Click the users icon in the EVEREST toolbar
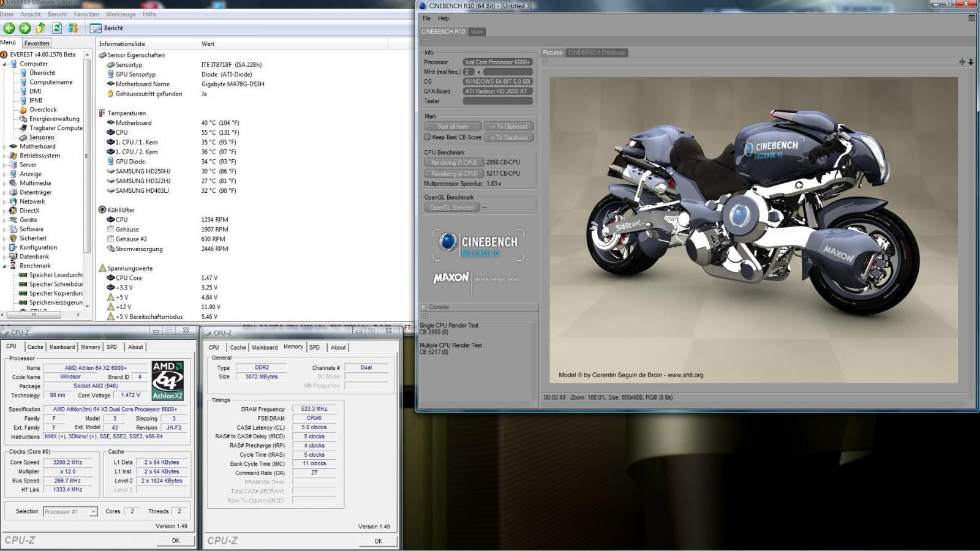 [73, 28]
